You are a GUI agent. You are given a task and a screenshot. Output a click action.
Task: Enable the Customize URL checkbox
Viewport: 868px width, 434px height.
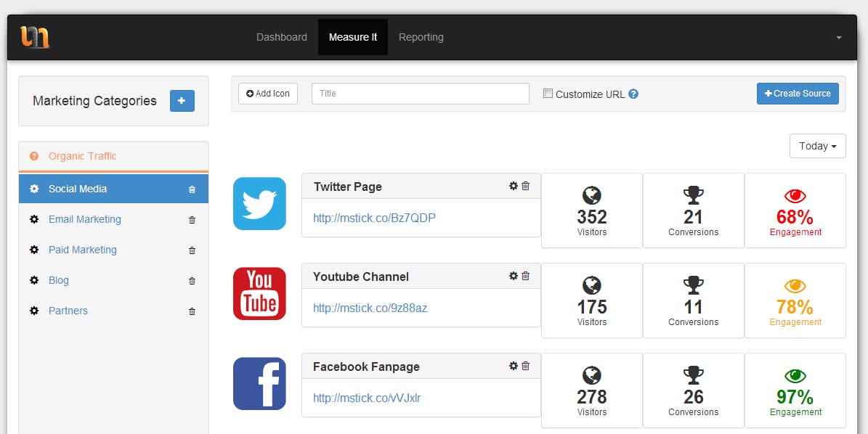548,94
